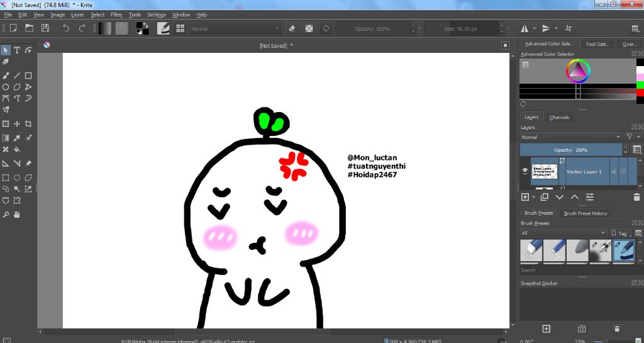Screen dimensions: 644x343
Task: Hide Vector Layer 1 with eye icon
Action: tap(525, 171)
